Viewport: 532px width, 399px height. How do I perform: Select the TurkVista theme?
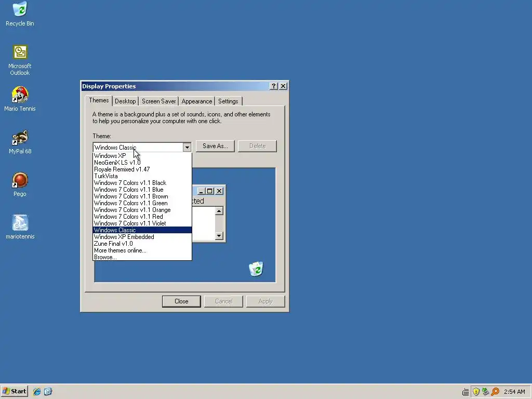(142, 176)
